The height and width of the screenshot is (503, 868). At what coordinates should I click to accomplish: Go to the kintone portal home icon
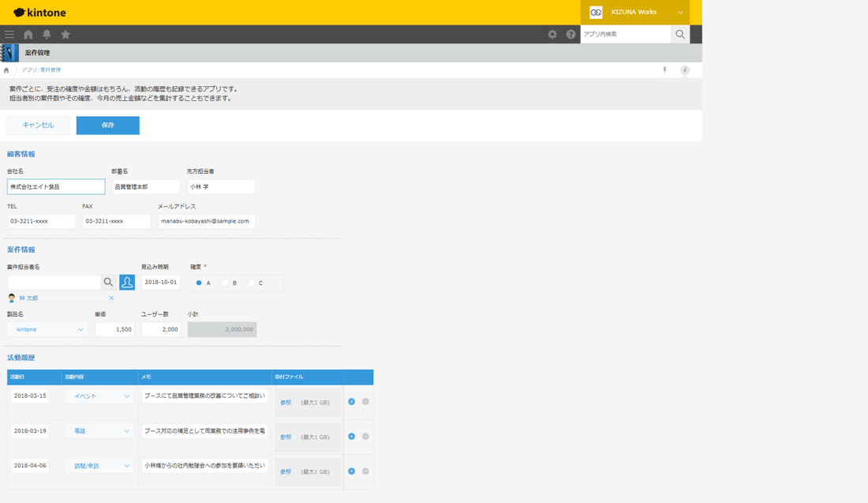[28, 34]
